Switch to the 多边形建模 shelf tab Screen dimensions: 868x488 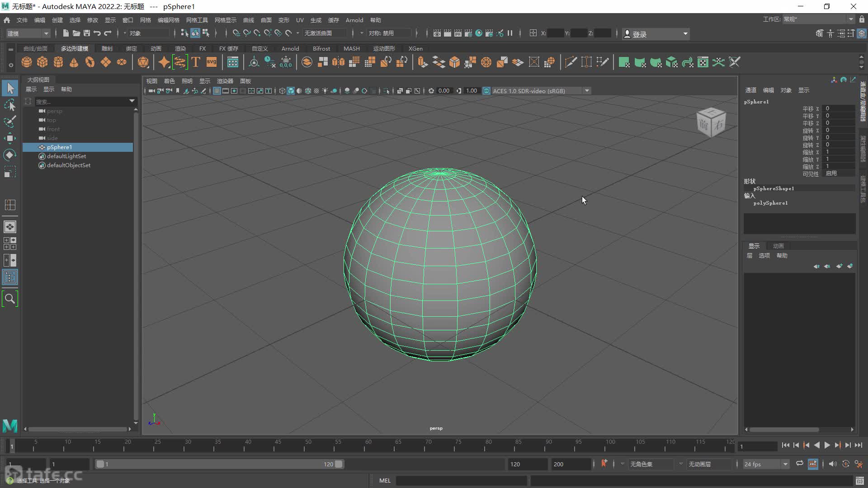[x=75, y=48]
